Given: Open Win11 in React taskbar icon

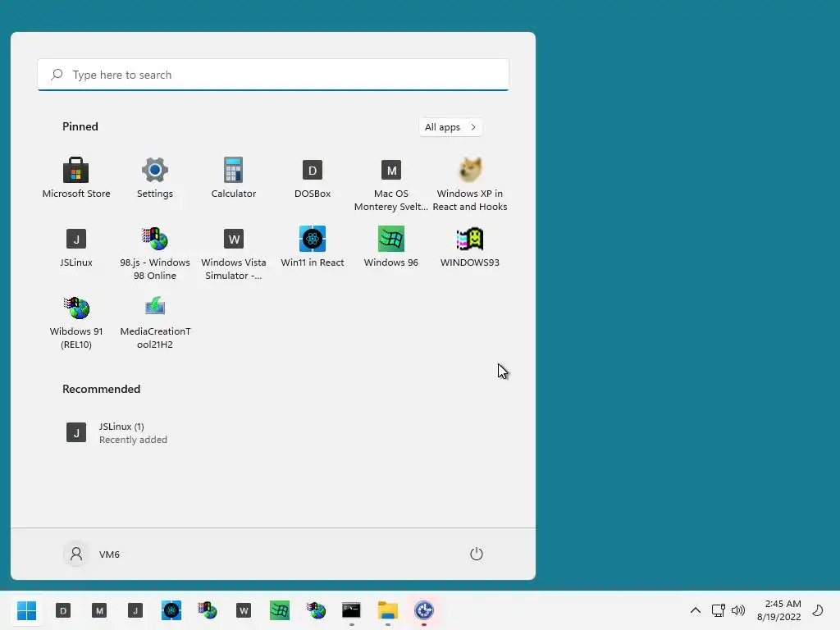Looking at the screenshot, I should pos(171,610).
